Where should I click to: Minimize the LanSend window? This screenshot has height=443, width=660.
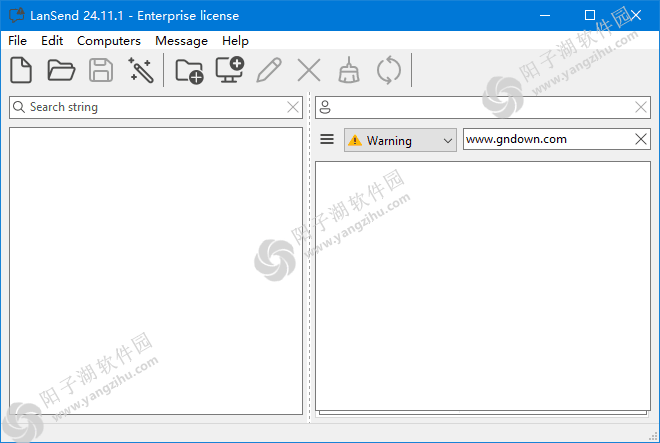545,16
